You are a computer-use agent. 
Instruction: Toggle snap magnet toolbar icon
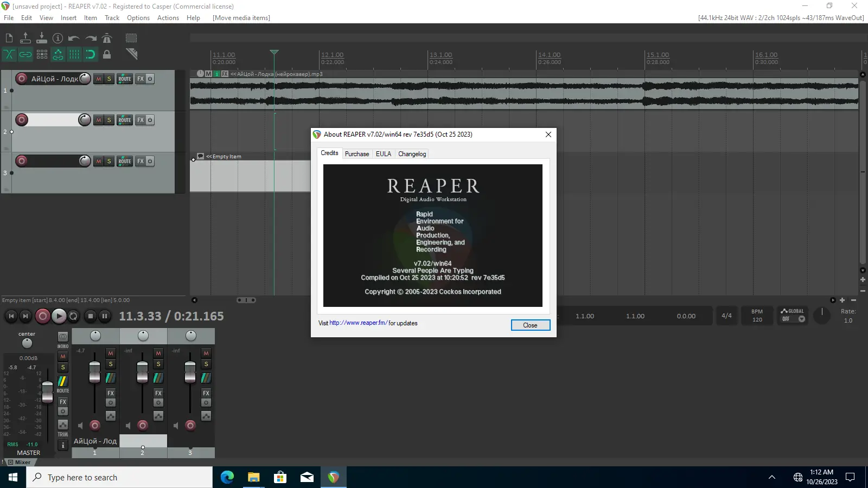pyautogui.click(x=91, y=54)
